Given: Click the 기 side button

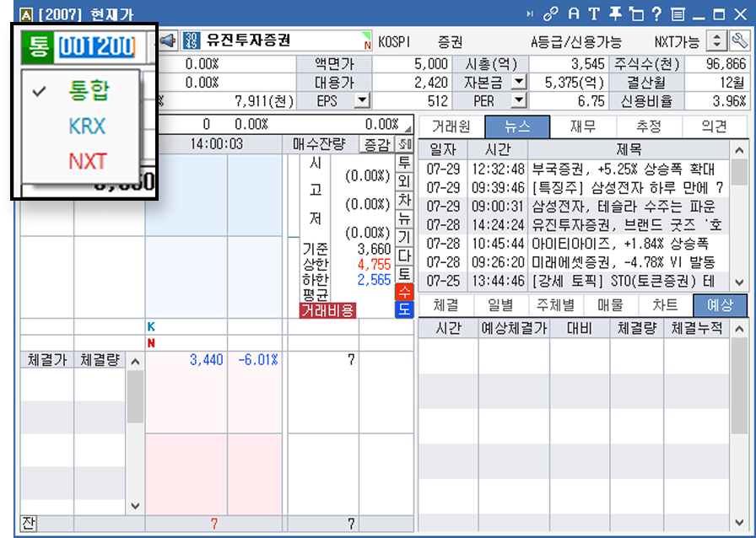Looking at the screenshot, I should [x=403, y=237].
